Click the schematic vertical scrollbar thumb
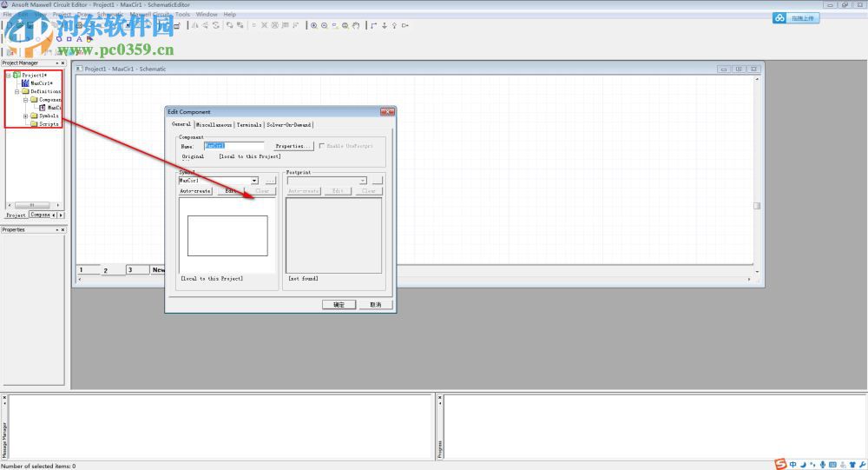Screen dimensions: 868x470 (757, 206)
